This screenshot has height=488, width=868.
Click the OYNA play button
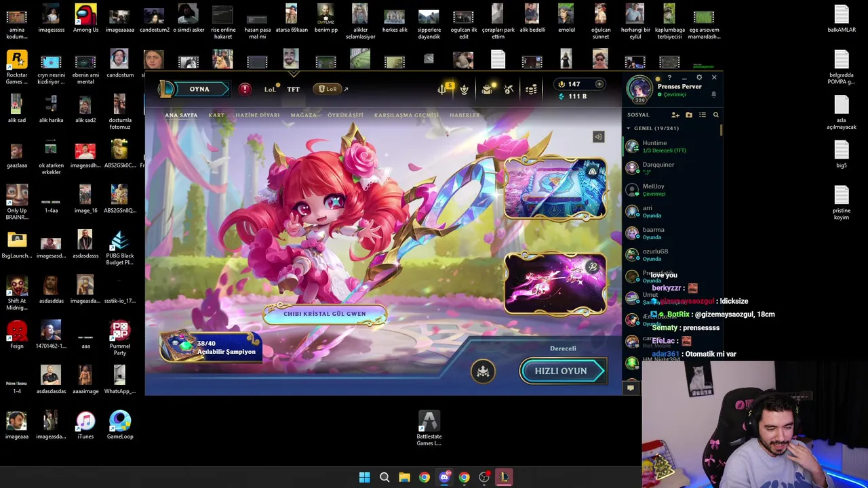point(195,89)
